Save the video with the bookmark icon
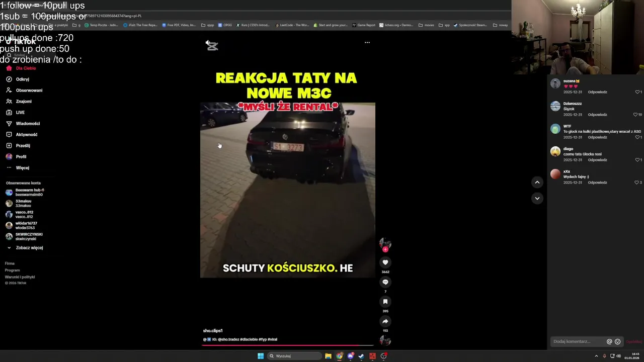Viewport: 644px width, 362px height. coord(385,302)
